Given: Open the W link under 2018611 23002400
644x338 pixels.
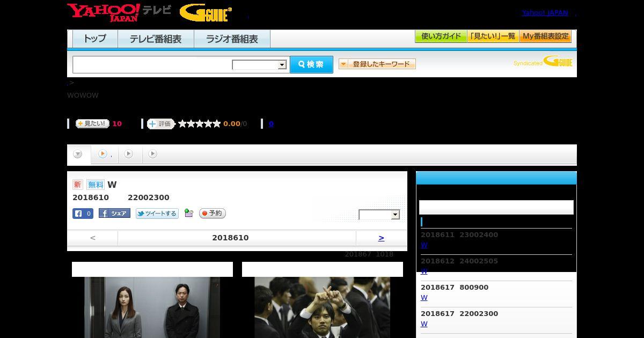Looking at the screenshot, I should (424, 245).
